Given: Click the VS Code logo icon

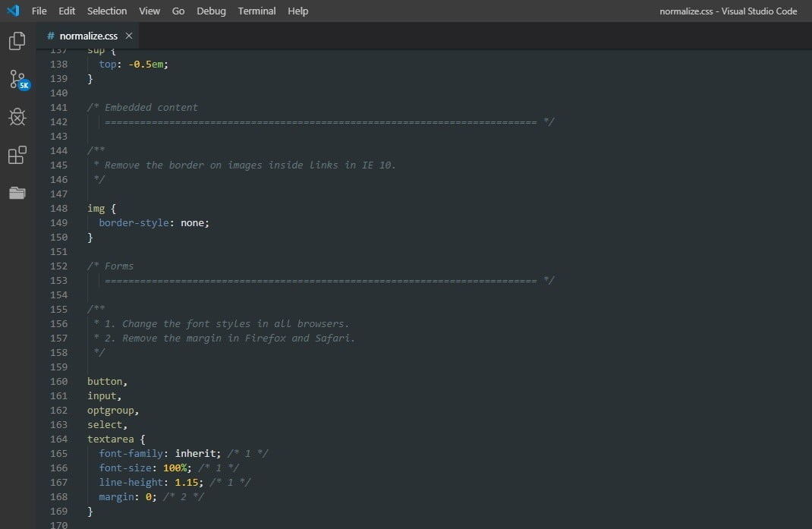Looking at the screenshot, I should 13,11.
